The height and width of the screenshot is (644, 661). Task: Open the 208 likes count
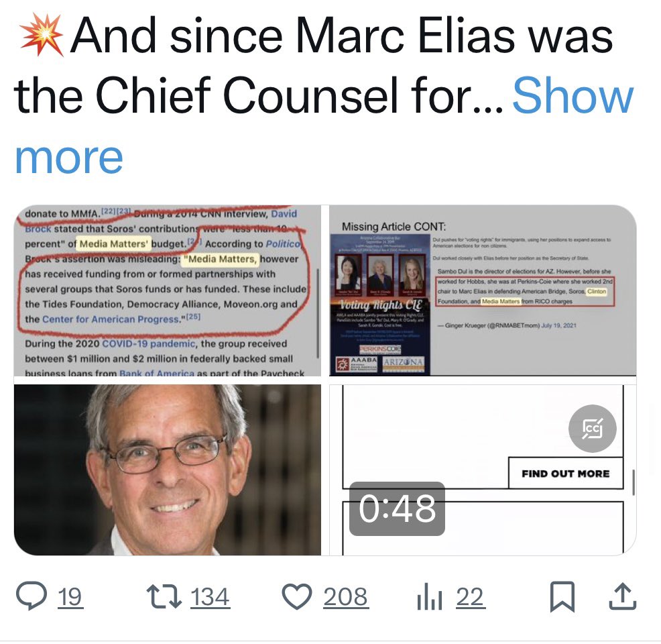pyautogui.click(x=345, y=597)
